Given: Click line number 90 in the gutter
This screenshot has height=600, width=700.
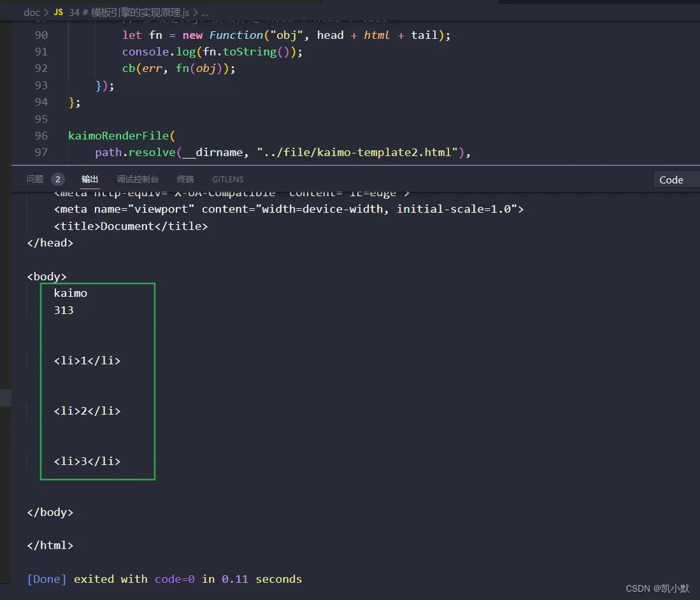Looking at the screenshot, I should pos(41,36).
